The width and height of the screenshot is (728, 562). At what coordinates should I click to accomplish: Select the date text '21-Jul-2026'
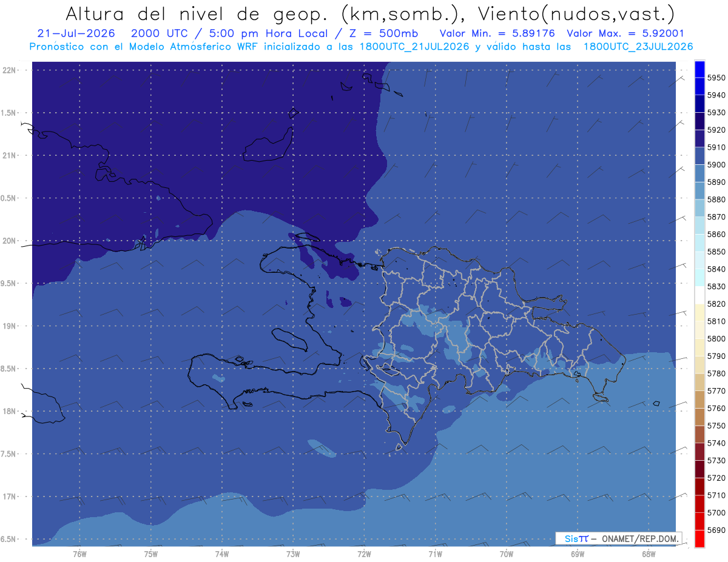pyautogui.click(x=78, y=33)
